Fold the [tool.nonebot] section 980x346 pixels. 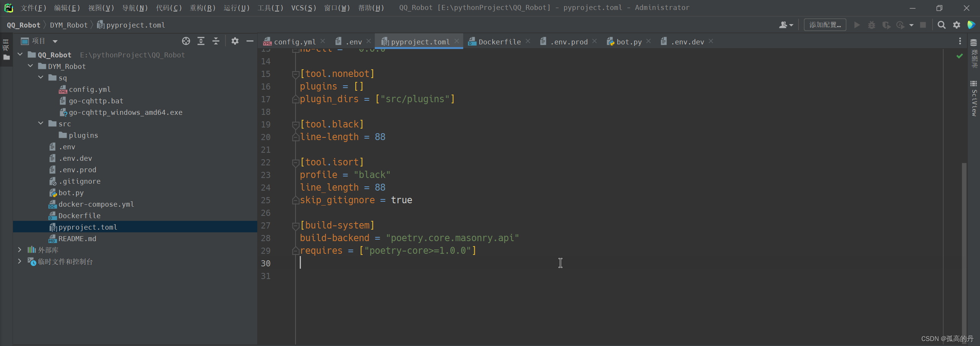click(x=296, y=74)
